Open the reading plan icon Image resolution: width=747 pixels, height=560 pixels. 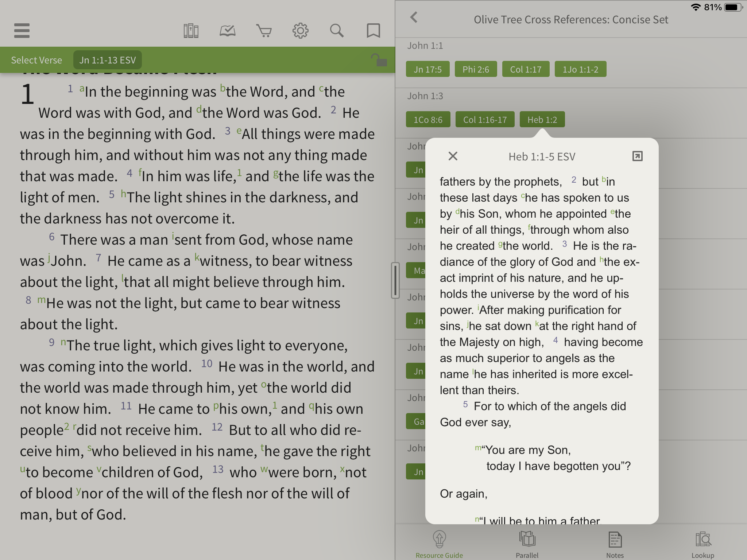(x=227, y=31)
